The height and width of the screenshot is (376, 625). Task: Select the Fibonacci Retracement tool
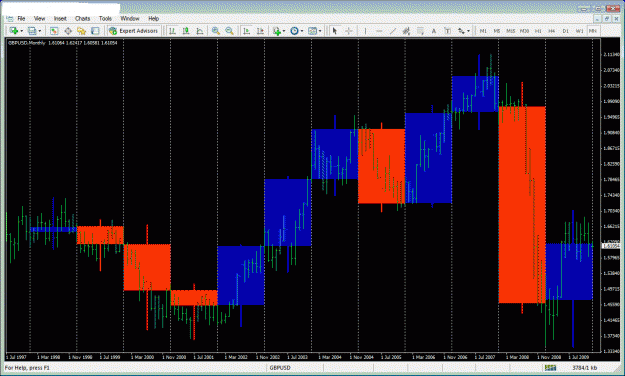click(420, 31)
